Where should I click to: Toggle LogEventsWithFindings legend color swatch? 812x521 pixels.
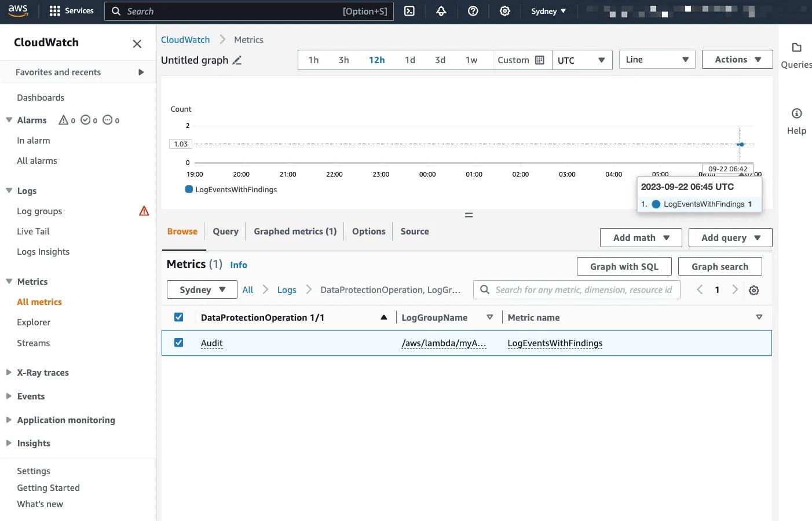point(189,189)
